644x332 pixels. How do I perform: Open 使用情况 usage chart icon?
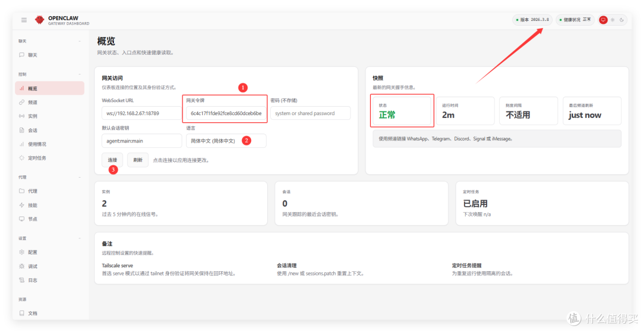22,144
